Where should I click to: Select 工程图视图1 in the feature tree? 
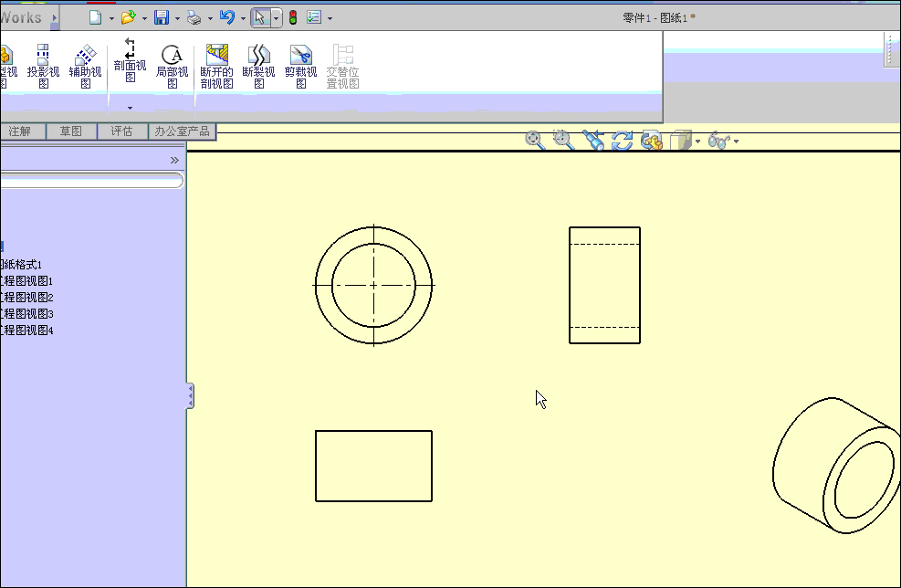pyautogui.click(x=26, y=281)
